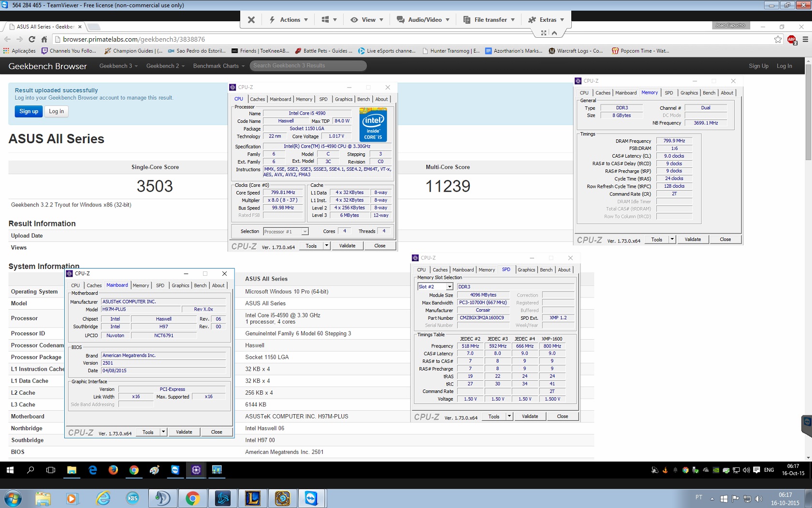
Task: Open Hearthstone icon on local taskbar
Action: pyautogui.click(x=282, y=498)
